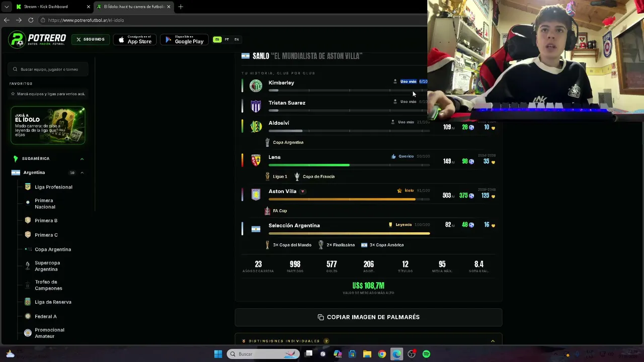Click the Primera B shield icon
The width and height of the screenshot is (644, 362).
point(28,220)
